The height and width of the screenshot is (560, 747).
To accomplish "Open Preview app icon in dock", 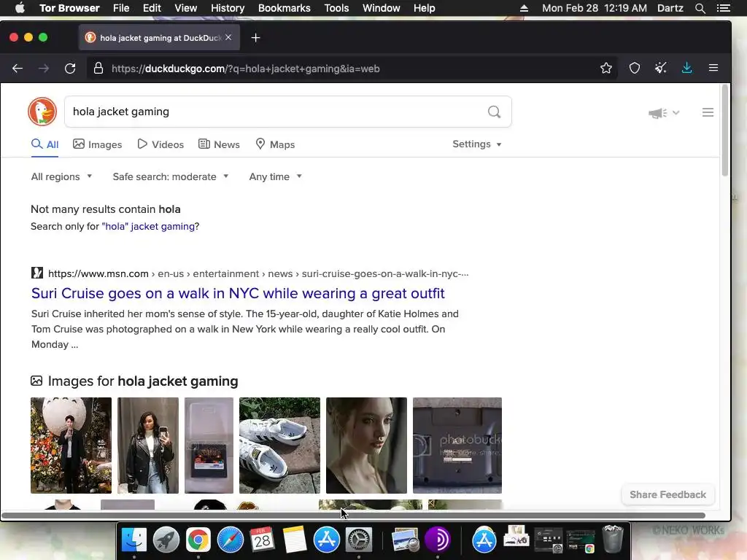I will 405,540.
